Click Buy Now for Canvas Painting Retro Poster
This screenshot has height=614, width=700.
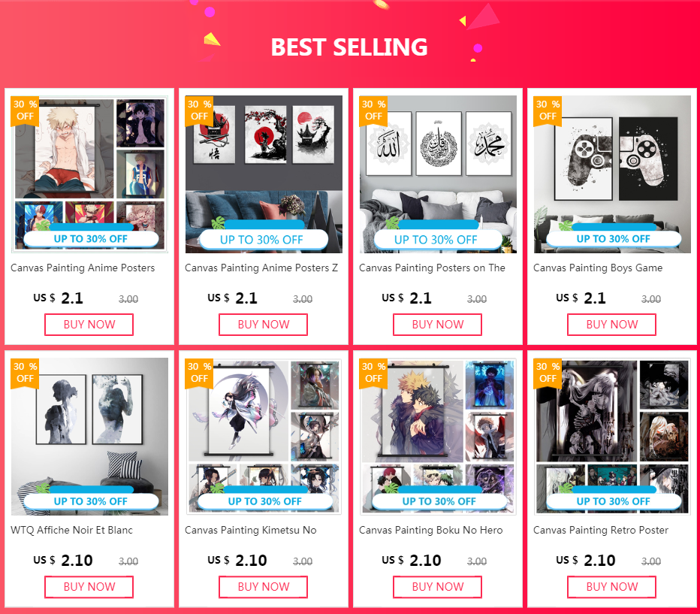pyautogui.click(x=611, y=587)
